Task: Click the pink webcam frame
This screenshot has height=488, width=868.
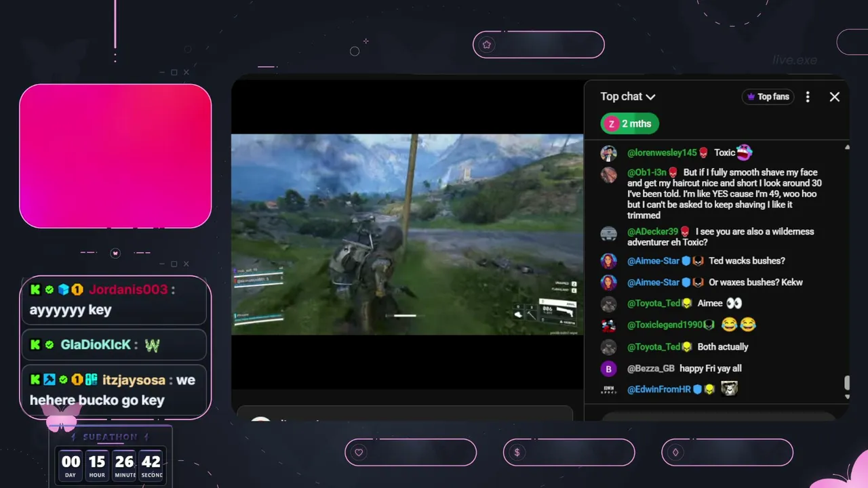Action: (x=115, y=156)
